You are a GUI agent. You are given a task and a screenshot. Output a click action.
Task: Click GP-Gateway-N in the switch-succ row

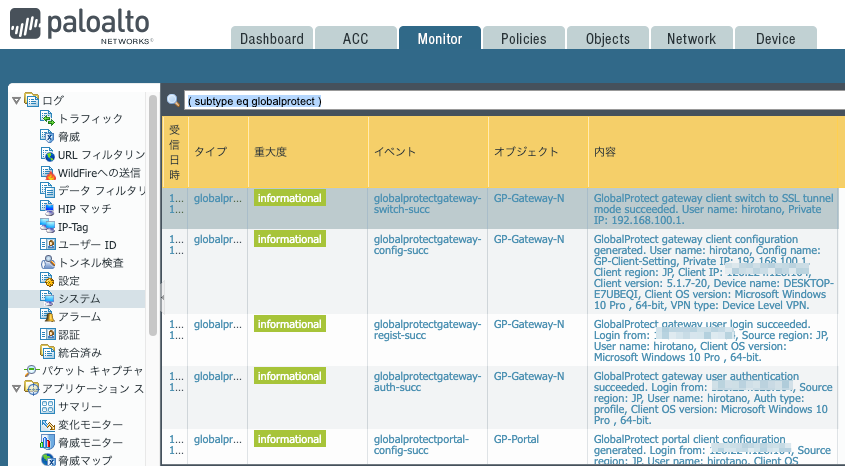[x=529, y=198]
